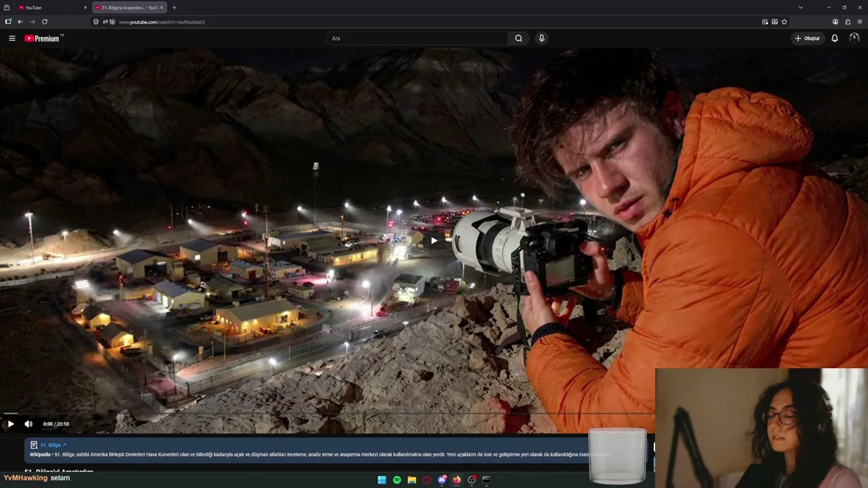This screenshot has height=488, width=868.
Task: Open the 51. Bölge Wikipedia link
Action: (53, 445)
